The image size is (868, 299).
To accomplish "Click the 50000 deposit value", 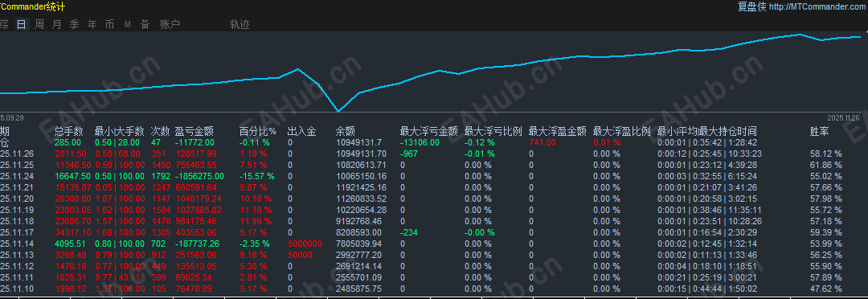I will [300, 255].
